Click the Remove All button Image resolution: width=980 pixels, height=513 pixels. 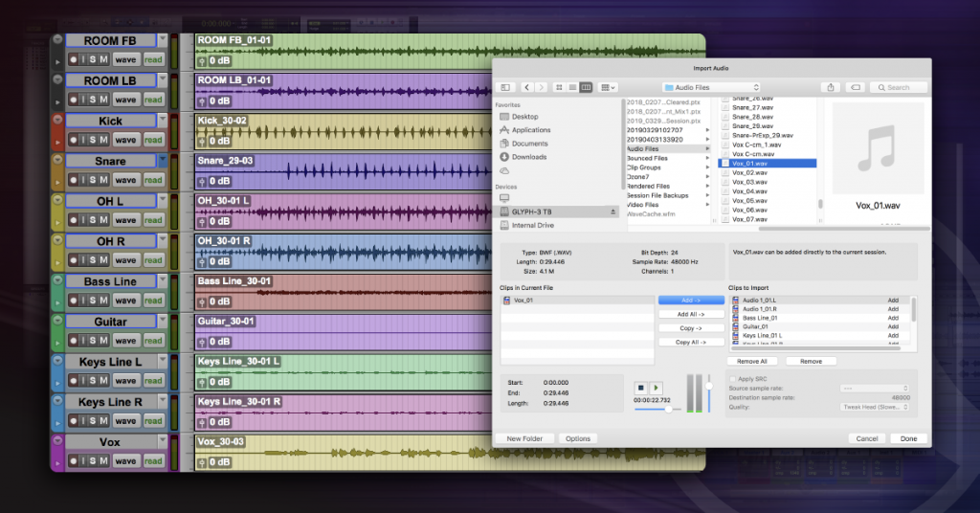(x=752, y=361)
